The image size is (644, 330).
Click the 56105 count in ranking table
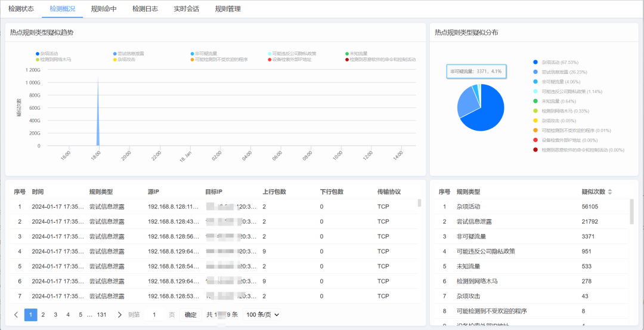590,206
